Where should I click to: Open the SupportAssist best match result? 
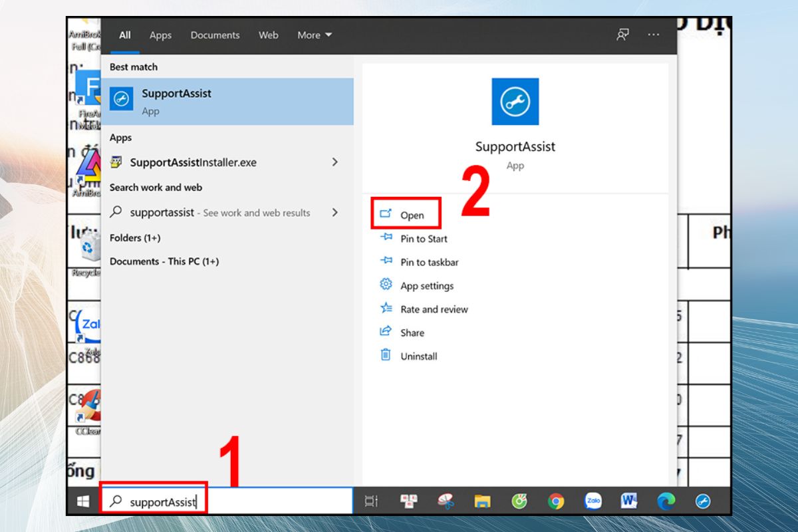(x=227, y=101)
